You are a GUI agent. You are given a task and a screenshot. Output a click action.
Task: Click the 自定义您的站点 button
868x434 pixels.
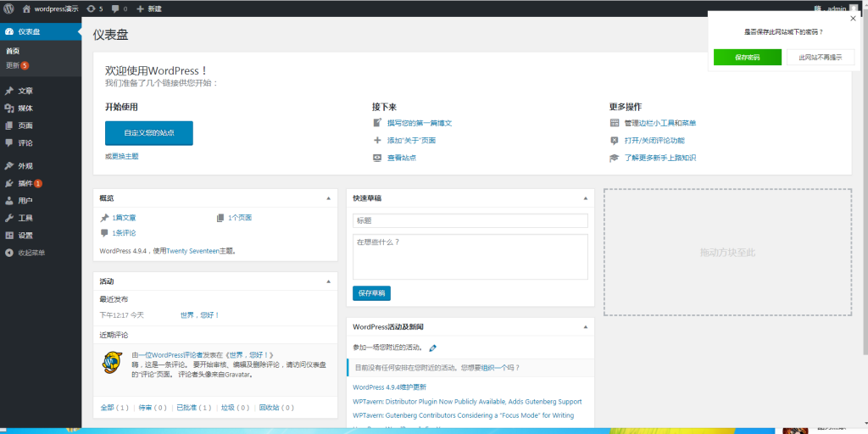coord(149,133)
